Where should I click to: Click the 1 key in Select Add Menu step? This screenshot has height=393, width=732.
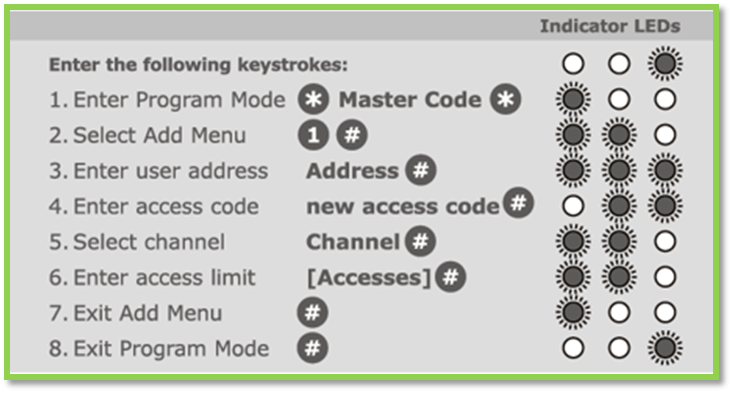point(313,135)
